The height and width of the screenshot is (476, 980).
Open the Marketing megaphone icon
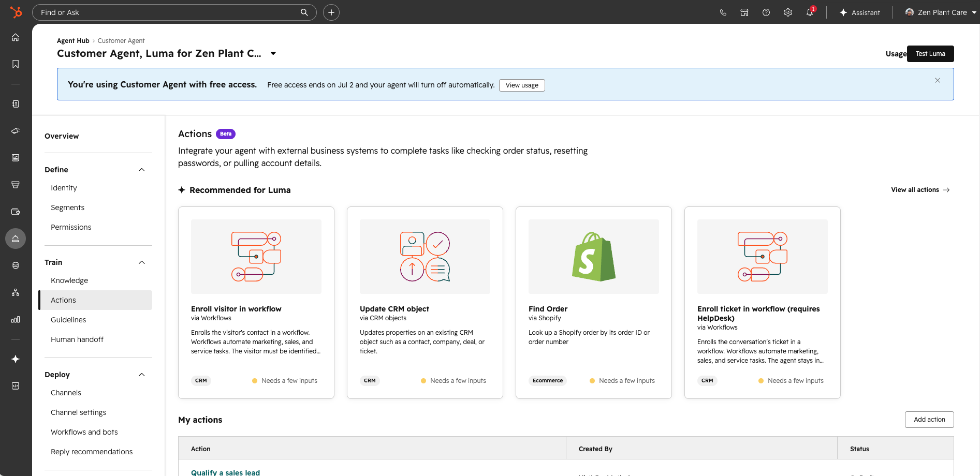[16, 131]
